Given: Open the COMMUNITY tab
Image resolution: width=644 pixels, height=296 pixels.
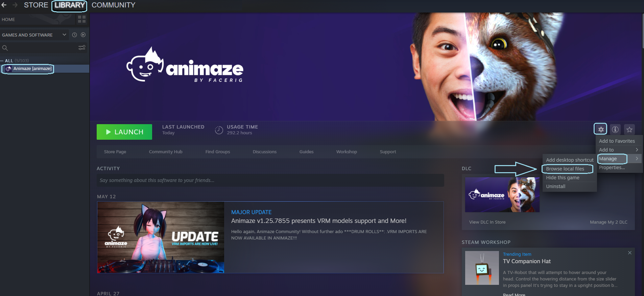Looking at the screenshot, I should 114,5.
